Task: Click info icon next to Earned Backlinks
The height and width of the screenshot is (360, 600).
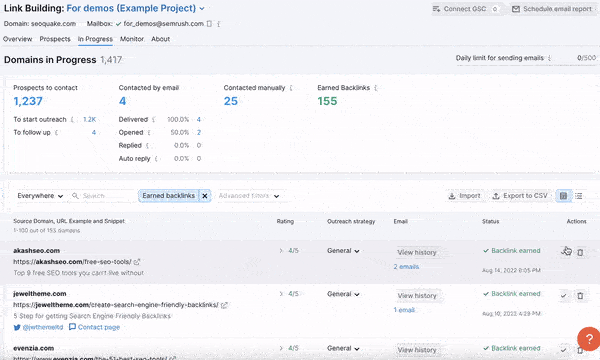Action: click(376, 88)
